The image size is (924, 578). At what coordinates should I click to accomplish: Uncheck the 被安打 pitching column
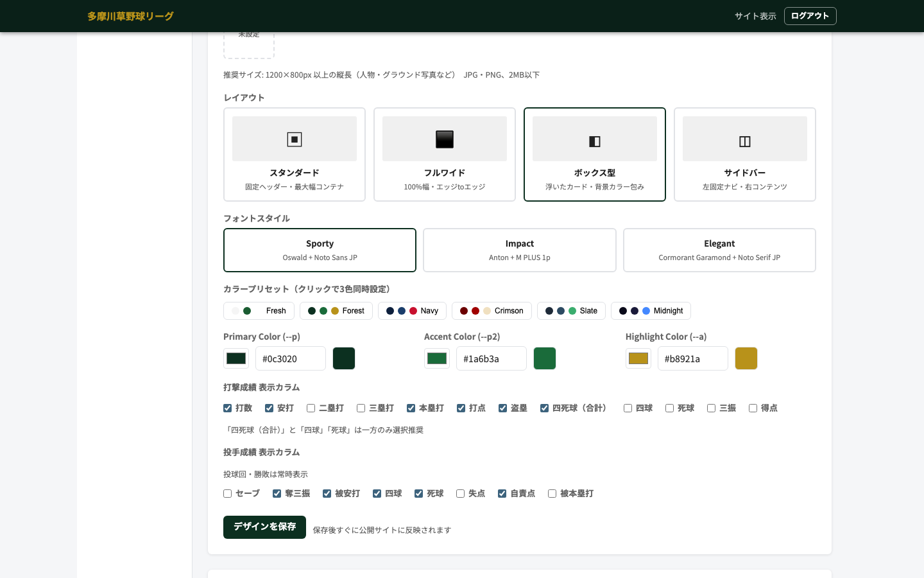pos(327,494)
